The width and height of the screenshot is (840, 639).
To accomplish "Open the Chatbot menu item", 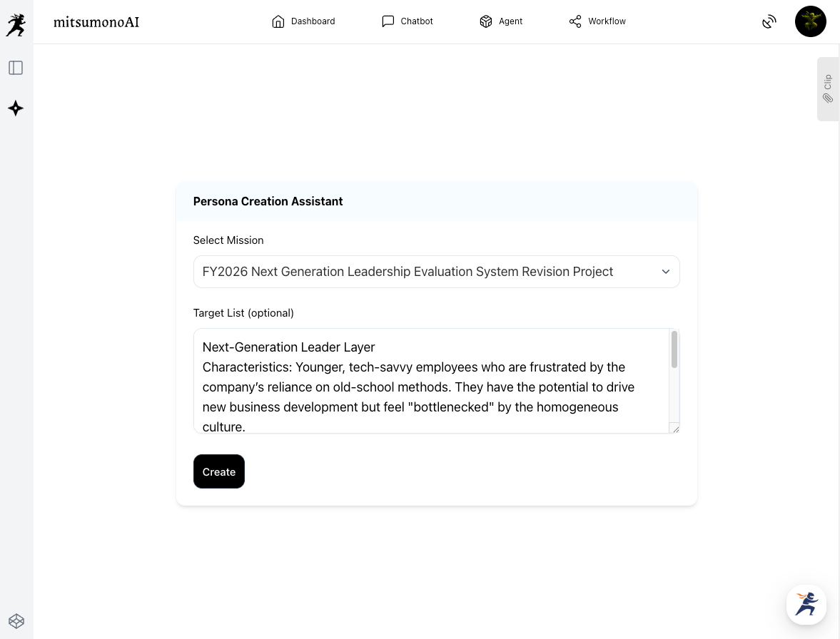I will [x=408, y=21].
